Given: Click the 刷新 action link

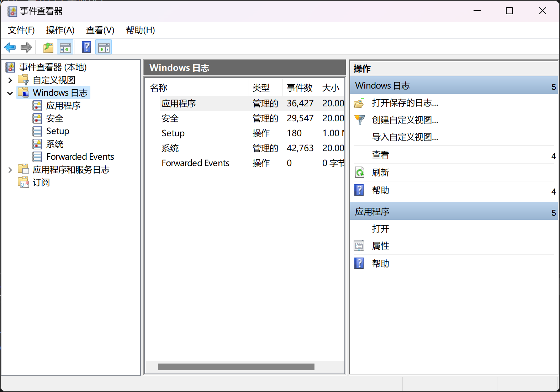Looking at the screenshot, I should click(381, 173).
